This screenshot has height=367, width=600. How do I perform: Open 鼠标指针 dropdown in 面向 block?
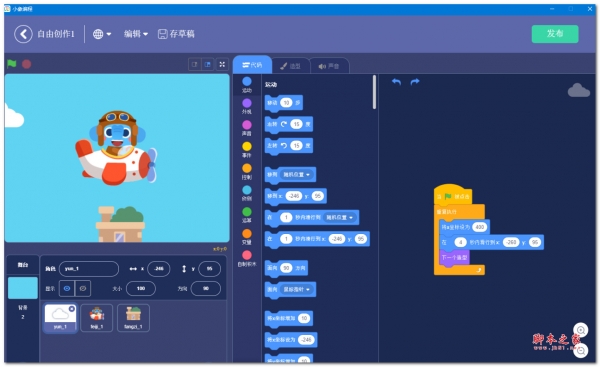click(x=296, y=289)
